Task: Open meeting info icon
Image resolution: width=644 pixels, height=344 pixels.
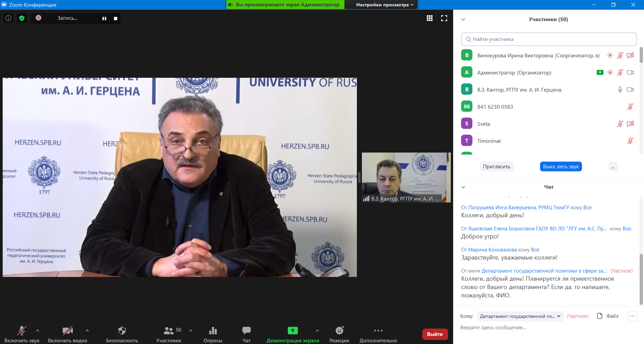Action: (x=8, y=18)
